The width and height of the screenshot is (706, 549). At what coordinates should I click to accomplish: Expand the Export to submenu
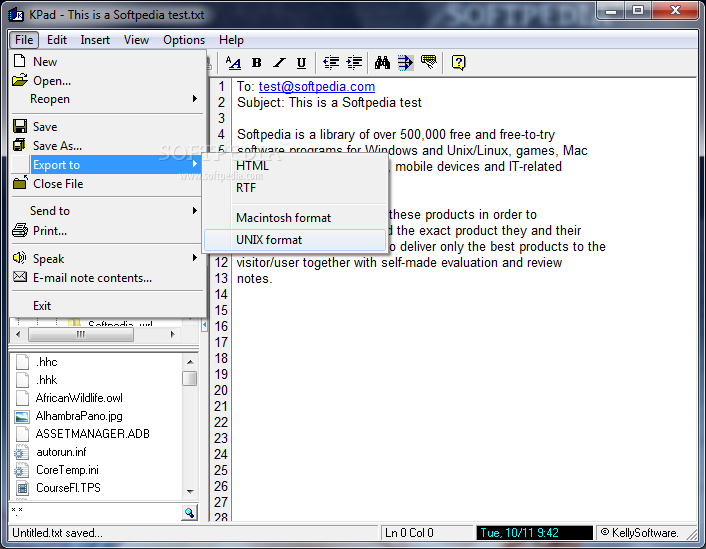click(x=107, y=165)
